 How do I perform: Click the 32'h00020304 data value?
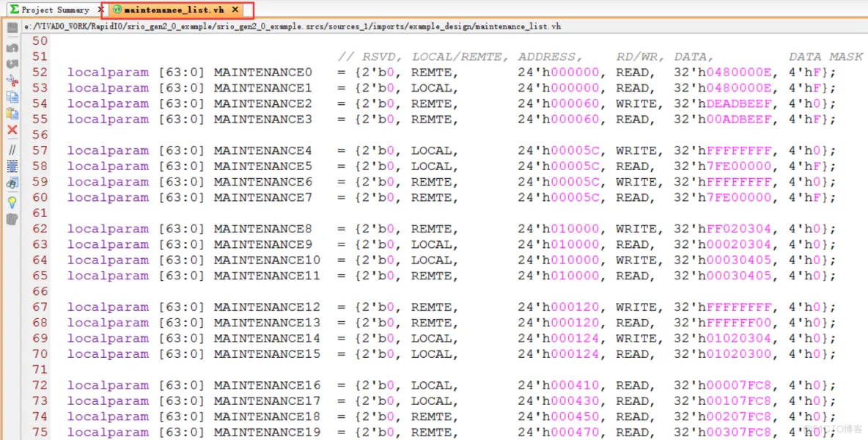click(722, 245)
